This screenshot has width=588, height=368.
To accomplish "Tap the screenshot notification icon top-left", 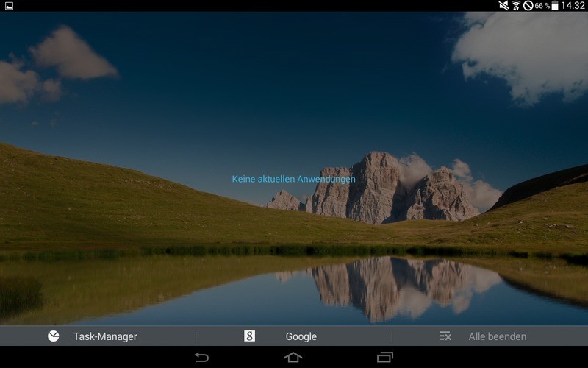I will pos(9,5).
